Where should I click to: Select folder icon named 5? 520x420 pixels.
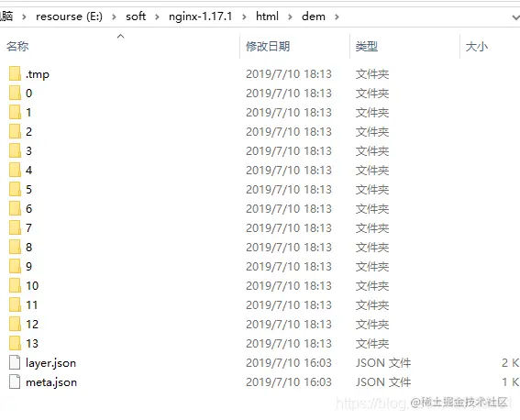point(15,189)
